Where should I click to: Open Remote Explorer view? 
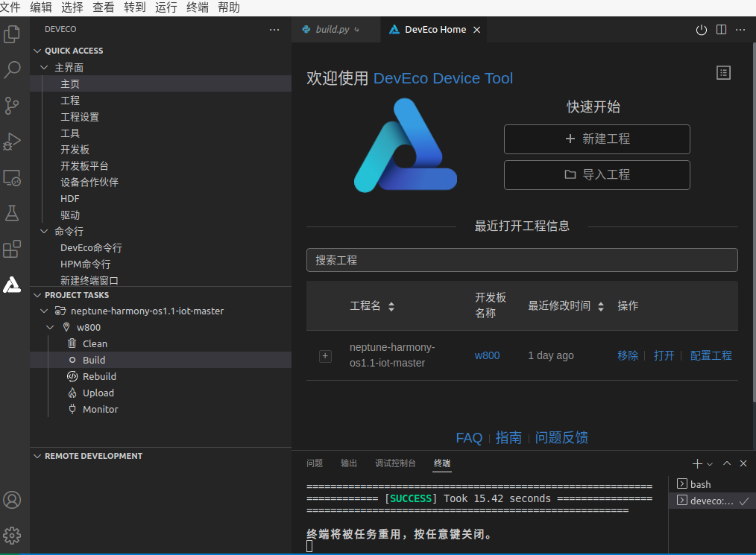pos(12,178)
